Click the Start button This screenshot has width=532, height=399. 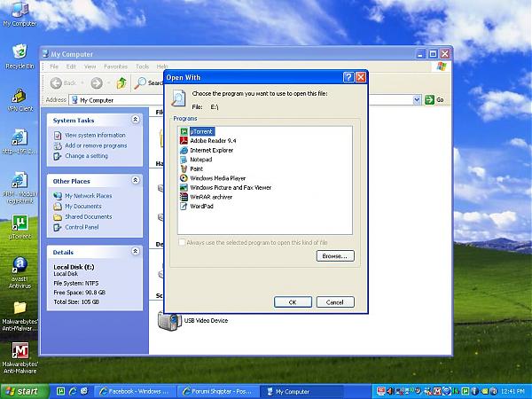coord(25,392)
